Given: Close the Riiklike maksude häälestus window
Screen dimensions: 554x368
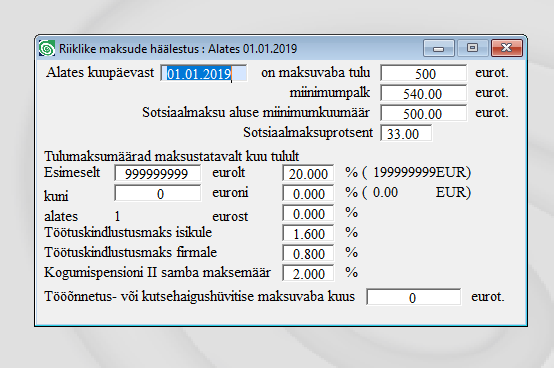Looking at the screenshot, I should [x=507, y=48].
